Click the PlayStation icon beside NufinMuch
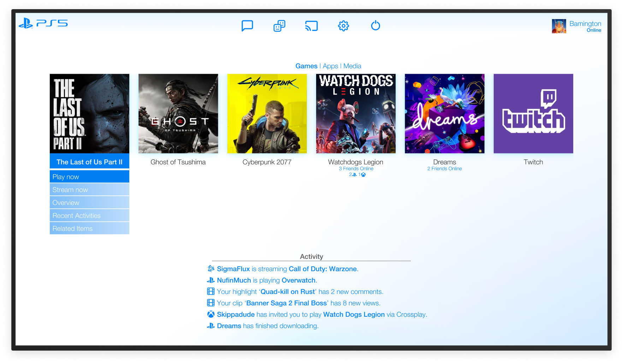 211,280
